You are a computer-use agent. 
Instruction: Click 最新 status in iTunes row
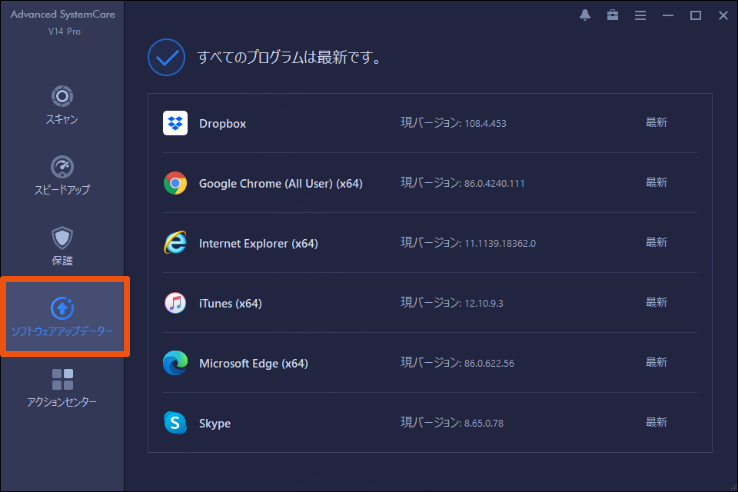pyautogui.click(x=656, y=302)
